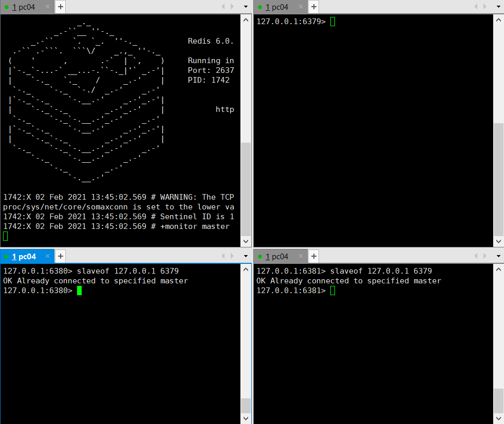
Task: Add a new tab in the 6380 pane
Action: (61, 256)
